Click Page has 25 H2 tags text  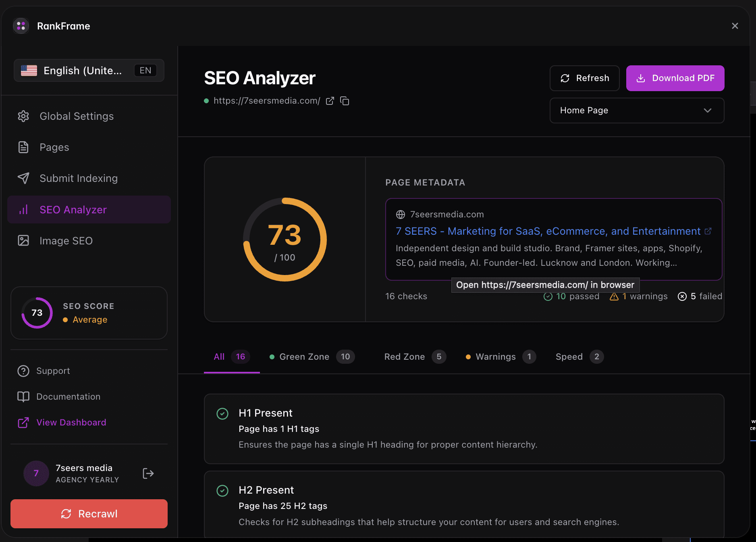pos(283,506)
